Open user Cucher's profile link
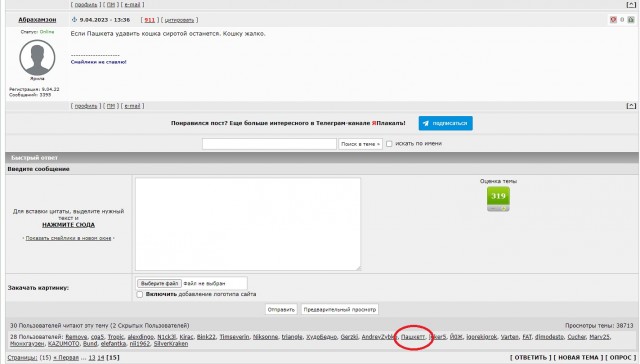Screen dimensions: 640x364 (x=576, y=337)
